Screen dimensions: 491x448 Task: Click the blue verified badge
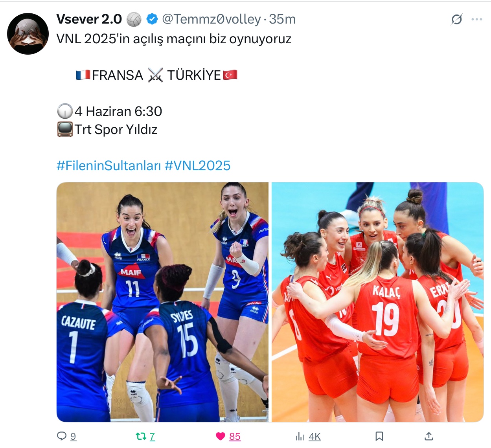(152, 19)
